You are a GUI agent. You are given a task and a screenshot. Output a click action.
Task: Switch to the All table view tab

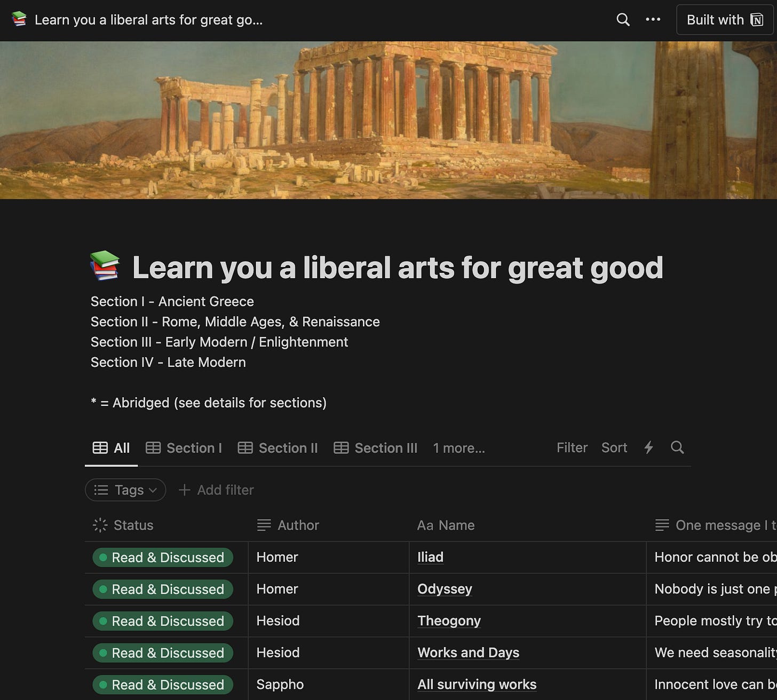tap(112, 448)
